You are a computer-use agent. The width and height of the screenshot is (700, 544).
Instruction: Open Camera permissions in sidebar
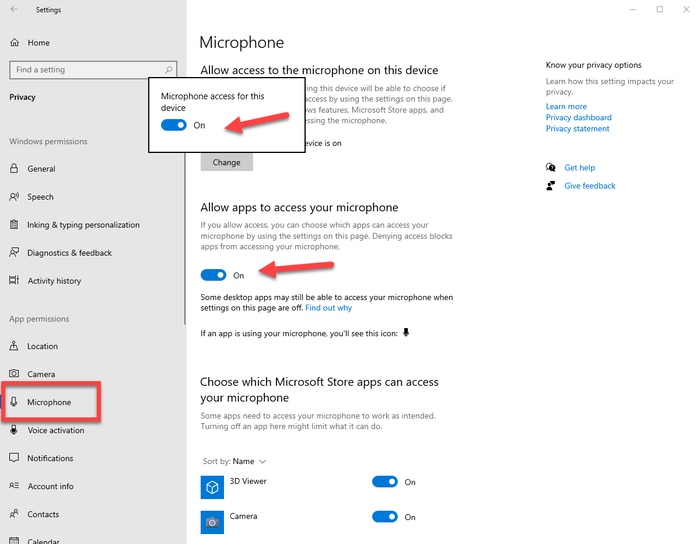point(41,374)
